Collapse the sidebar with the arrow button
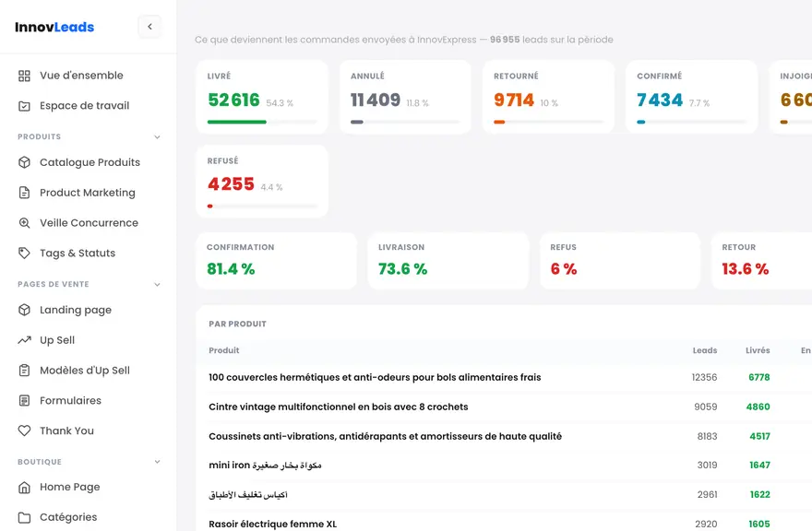Image resolution: width=812 pixels, height=531 pixels. coord(149,27)
